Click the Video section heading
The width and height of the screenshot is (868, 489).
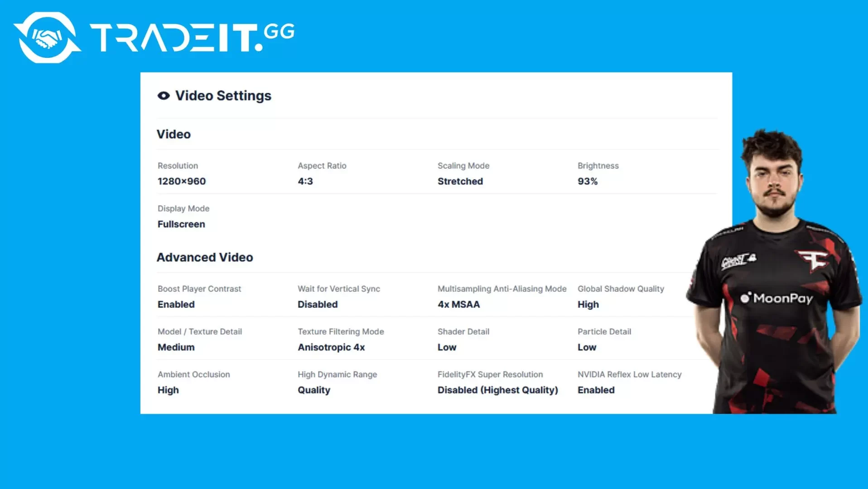(x=174, y=134)
